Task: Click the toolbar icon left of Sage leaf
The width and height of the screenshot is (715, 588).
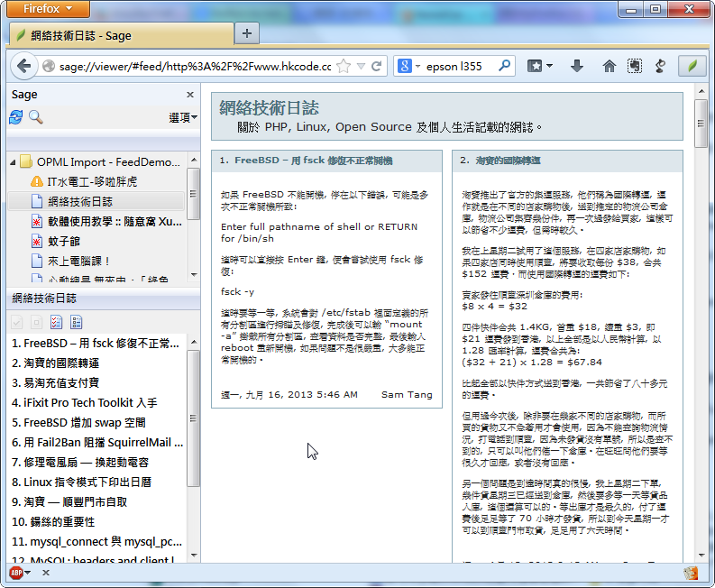Action: [660, 67]
